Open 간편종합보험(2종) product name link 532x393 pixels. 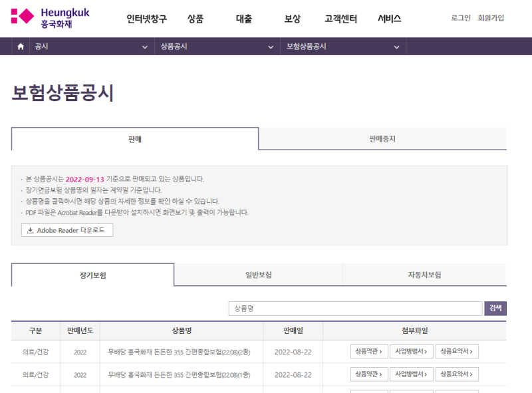tap(179, 352)
